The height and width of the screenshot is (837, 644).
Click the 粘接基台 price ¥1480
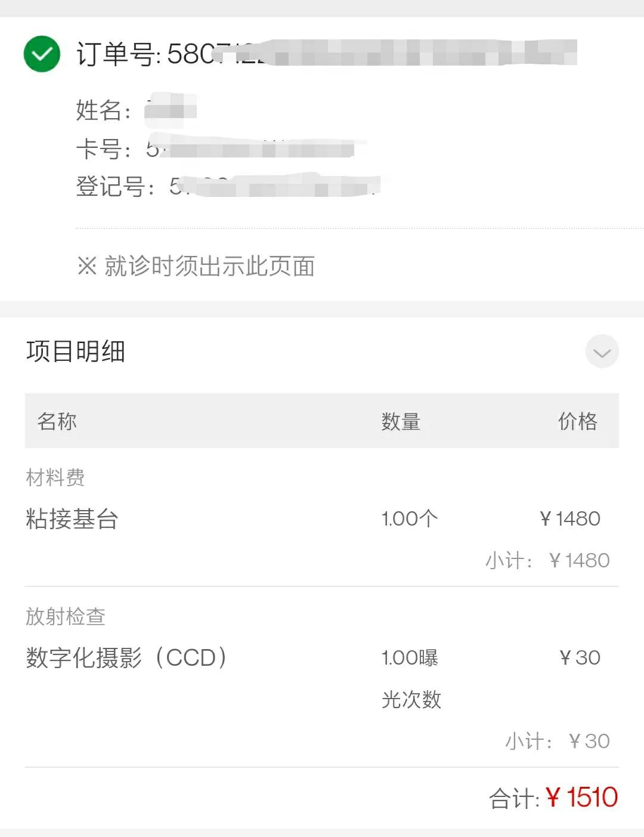(569, 519)
